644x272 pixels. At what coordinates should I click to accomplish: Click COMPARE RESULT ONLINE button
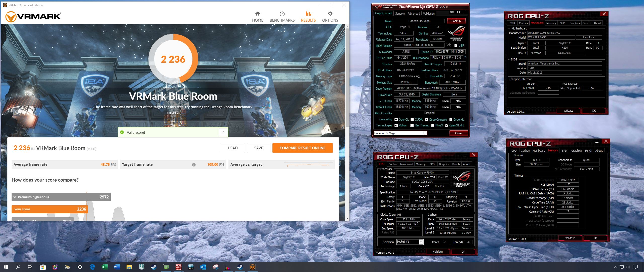pyautogui.click(x=303, y=148)
